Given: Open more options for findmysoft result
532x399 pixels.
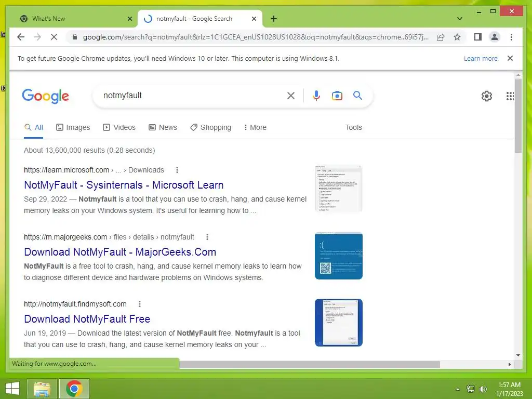Looking at the screenshot, I should (x=140, y=304).
